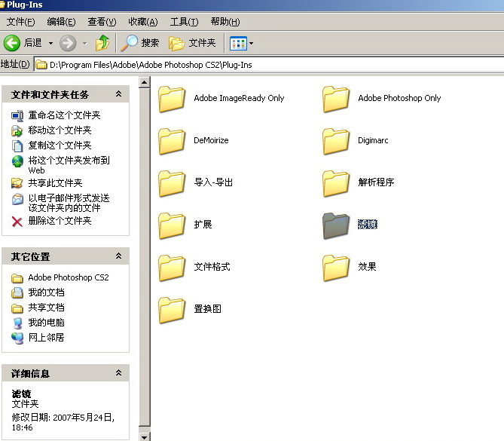
Task: Toggle the Folders pane button
Action: click(192, 43)
